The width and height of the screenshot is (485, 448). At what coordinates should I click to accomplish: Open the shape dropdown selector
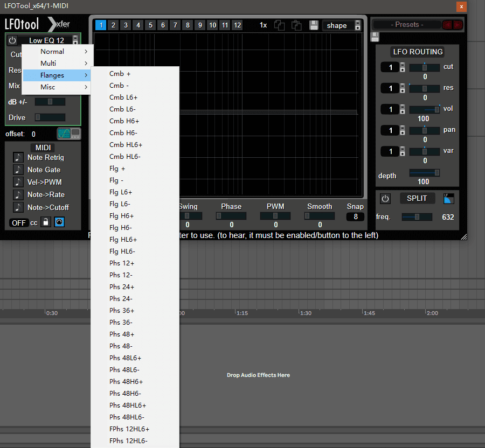342,25
